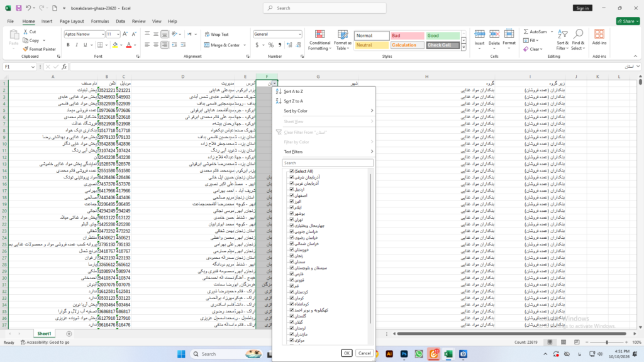Click the Insert cells icon
Image resolution: width=644 pixels, height=362 pixels.
[479, 35]
